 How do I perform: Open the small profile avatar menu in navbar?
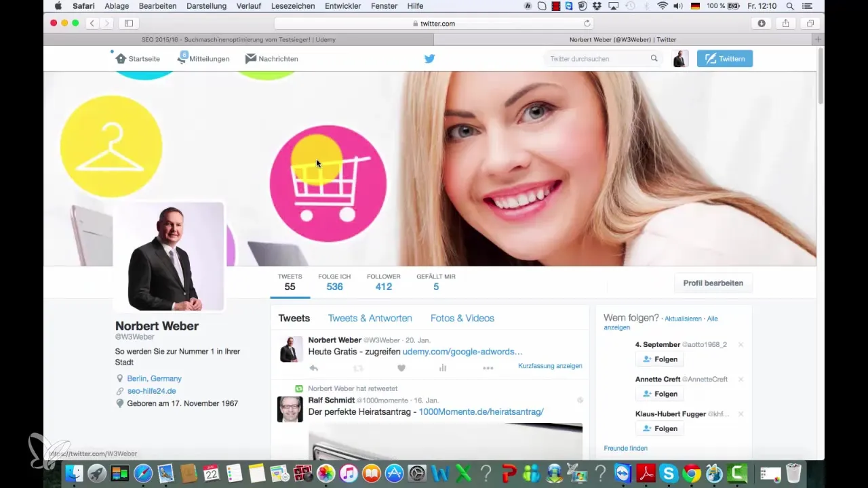click(680, 59)
